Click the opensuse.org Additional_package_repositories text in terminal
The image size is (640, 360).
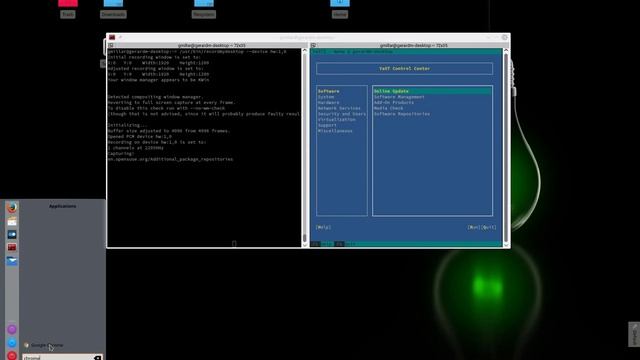[x=170, y=159]
